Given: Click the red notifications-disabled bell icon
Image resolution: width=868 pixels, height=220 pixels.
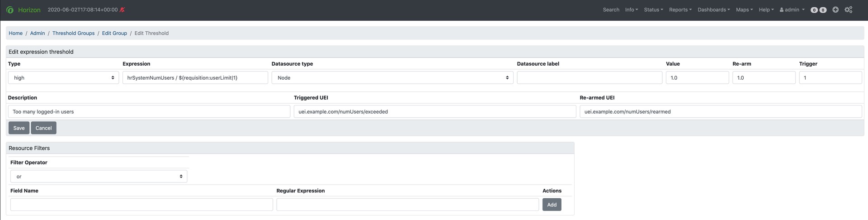Looking at the screenshot, I should pyautogui.click(x=122, y=10).
